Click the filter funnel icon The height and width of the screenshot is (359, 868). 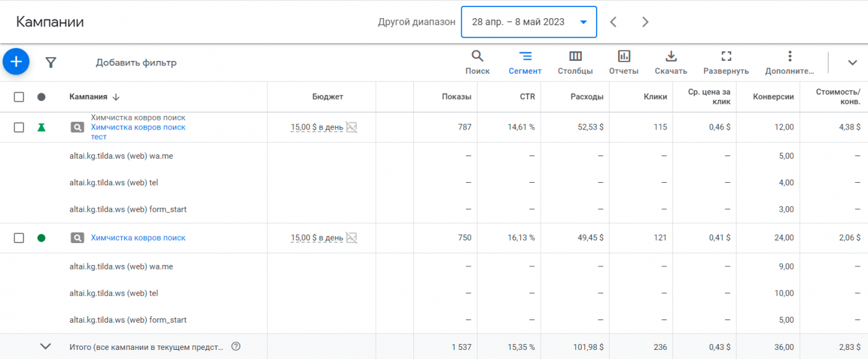(x=51, y=62)
